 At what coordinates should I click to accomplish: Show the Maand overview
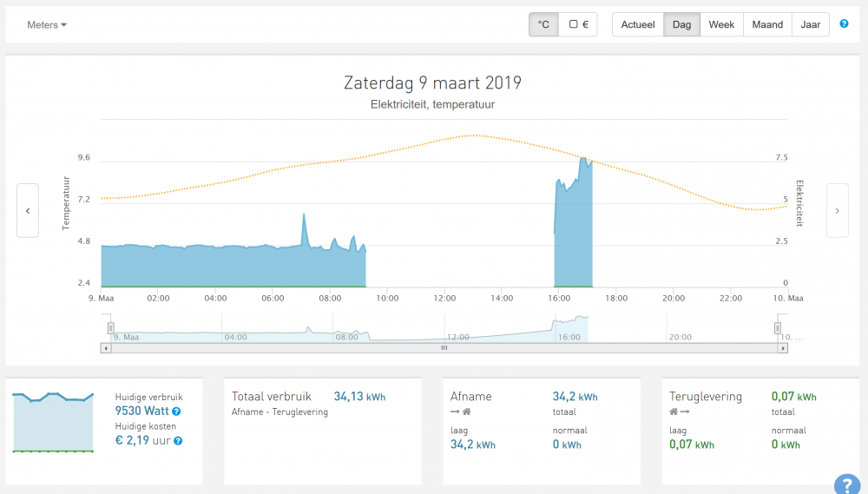[767, 25]
